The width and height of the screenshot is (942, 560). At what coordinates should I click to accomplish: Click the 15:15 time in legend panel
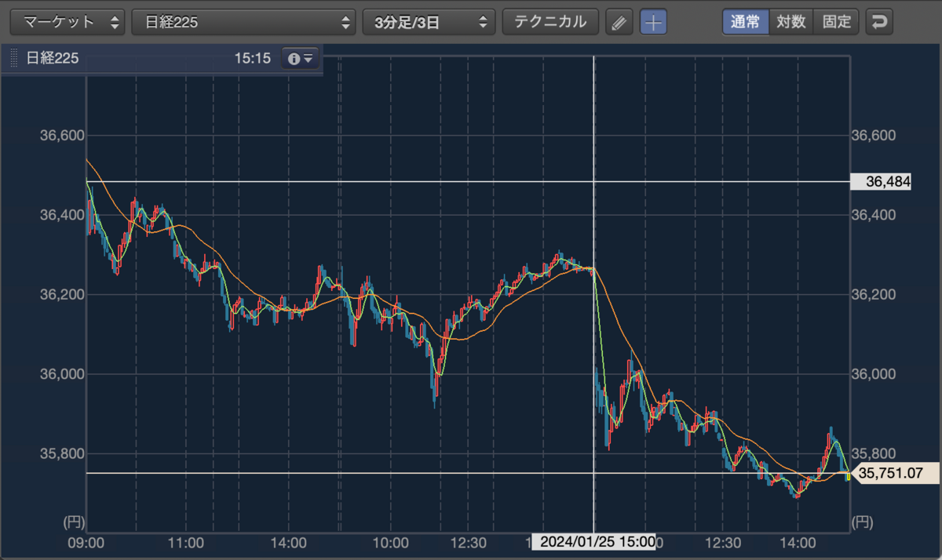coord(252,59)
